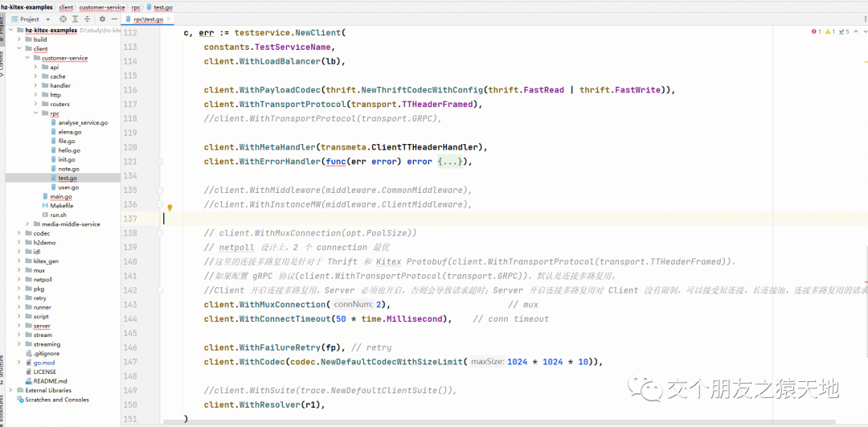Click the yellow lightbulb intention icon
The image size is (868, 427).
click(x=170, y=207)
